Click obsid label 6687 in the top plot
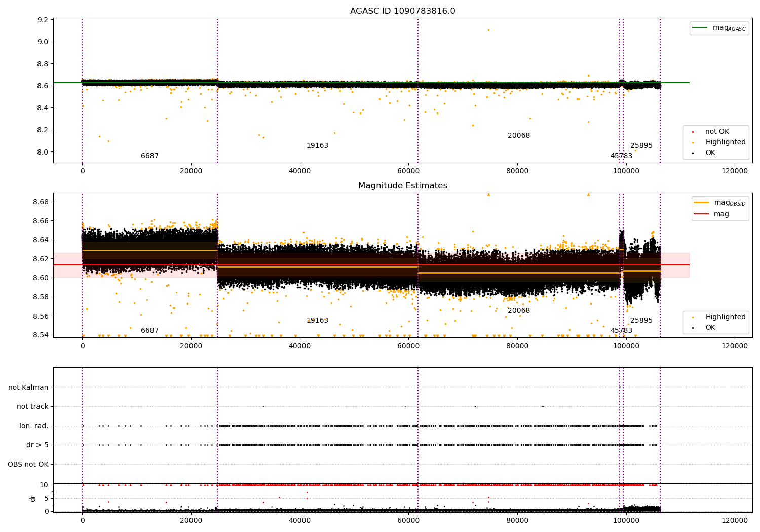This screenshot has height=532, width=760. pyautogui.click(x=149, y=156)
